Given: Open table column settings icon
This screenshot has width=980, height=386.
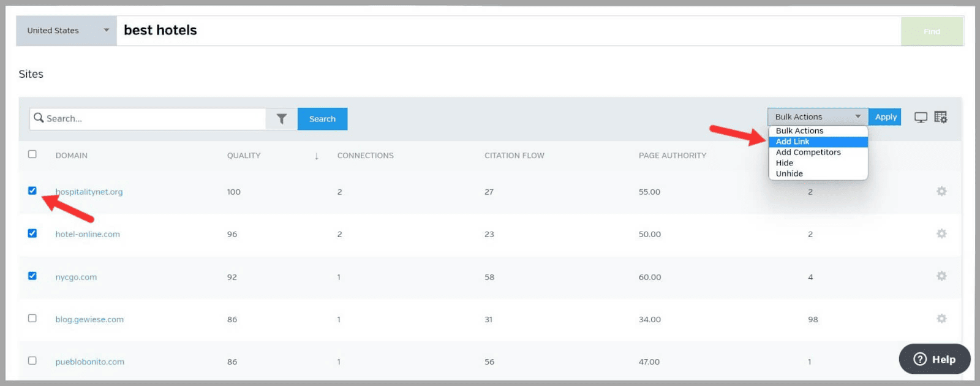Looking at the screenshot, I should (x=941, y=117).
